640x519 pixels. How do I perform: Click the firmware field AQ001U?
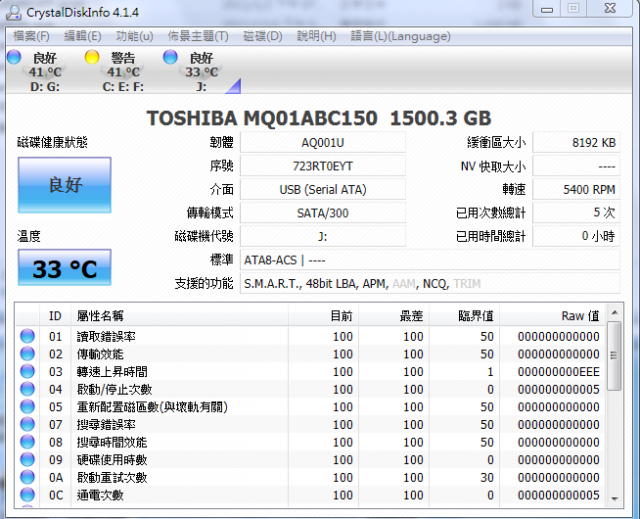click(x=322, y=142)
